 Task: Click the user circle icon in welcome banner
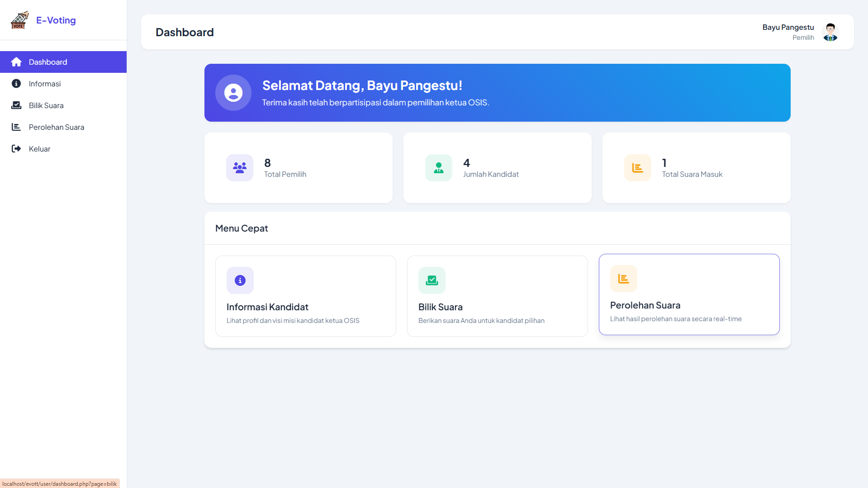click(233, 93)
